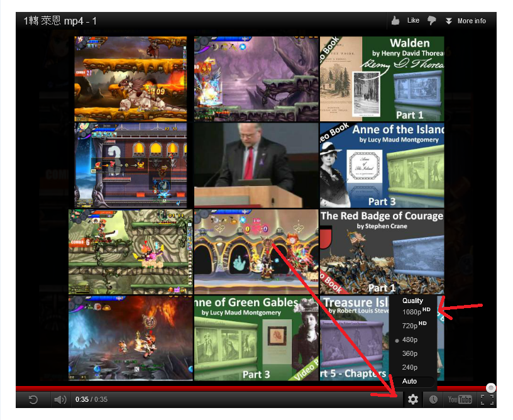Expand More info panel
The width and height of the screenshot is (513, 420).
tap(466, 21)
